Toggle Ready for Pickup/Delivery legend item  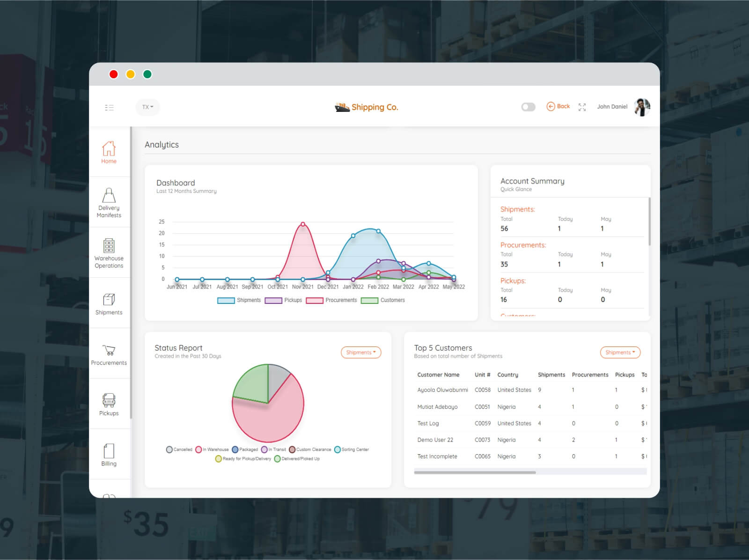point(243,459)
